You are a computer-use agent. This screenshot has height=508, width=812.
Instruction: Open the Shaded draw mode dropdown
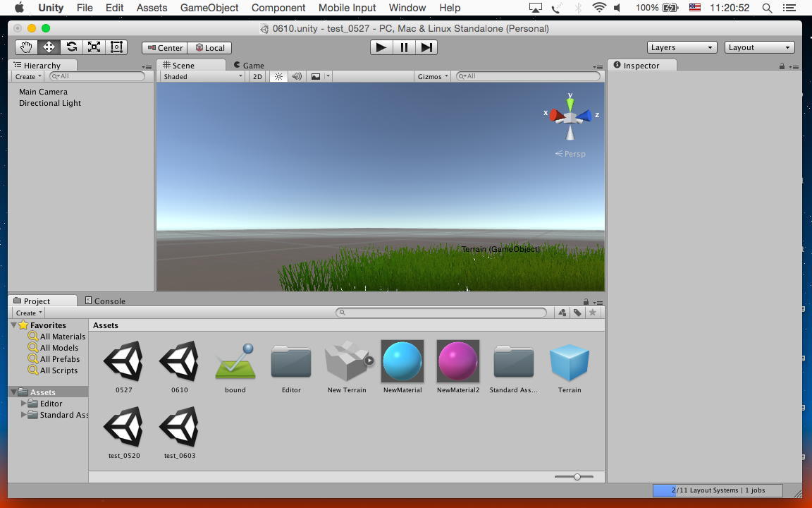tap(202, 76)
